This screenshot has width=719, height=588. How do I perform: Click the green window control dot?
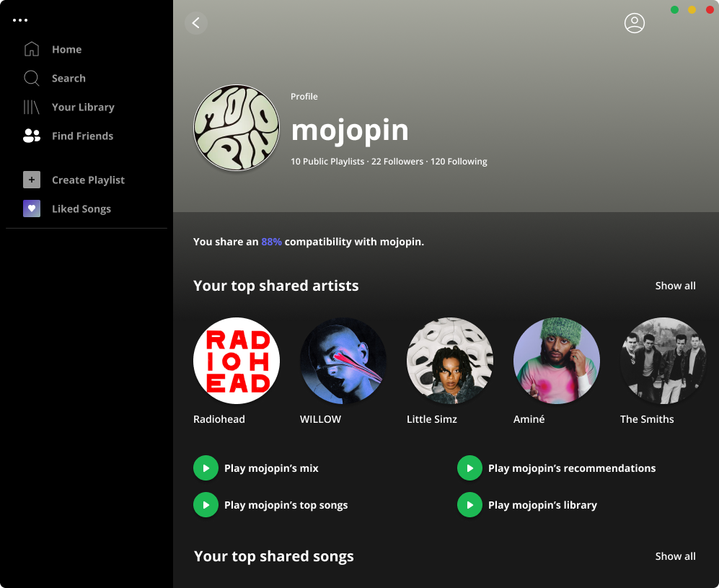674,9
